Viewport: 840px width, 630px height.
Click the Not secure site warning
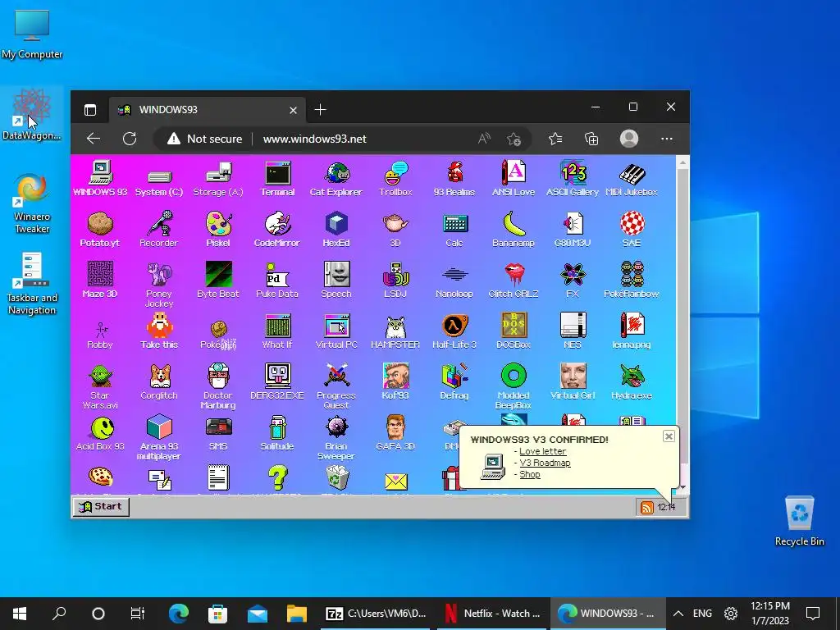tap(204, 139)
